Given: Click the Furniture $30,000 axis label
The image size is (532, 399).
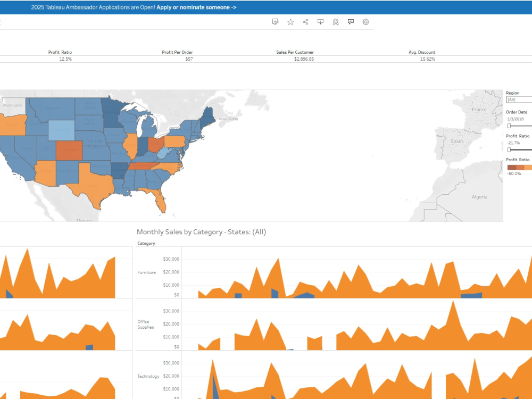Looking at the screenshot, I should coord(171,259).
